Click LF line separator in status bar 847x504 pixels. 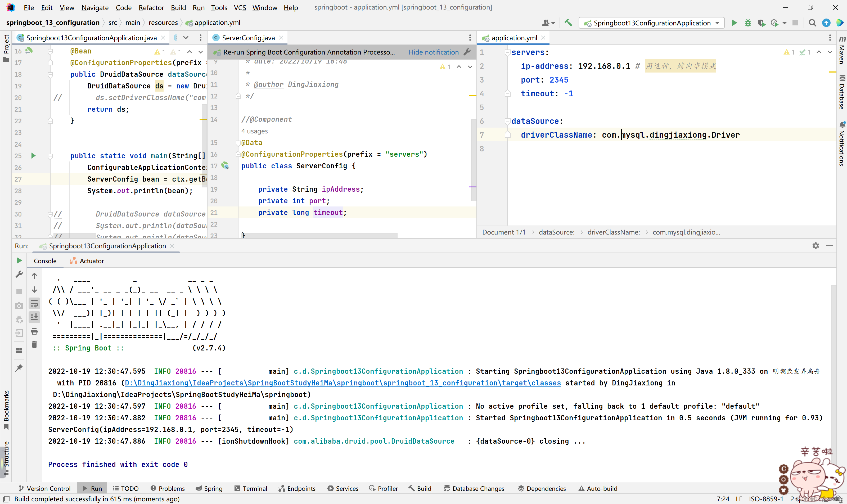click(x=739, y=499)
